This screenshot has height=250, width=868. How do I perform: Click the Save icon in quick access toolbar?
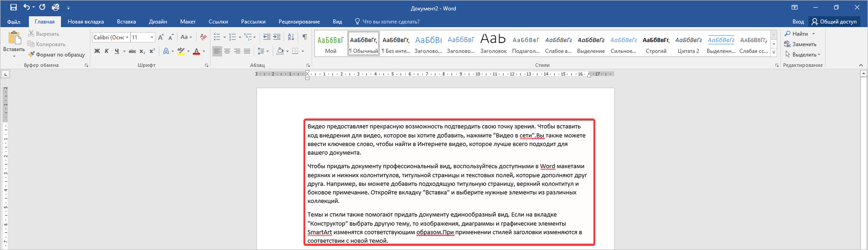[13, 7]
